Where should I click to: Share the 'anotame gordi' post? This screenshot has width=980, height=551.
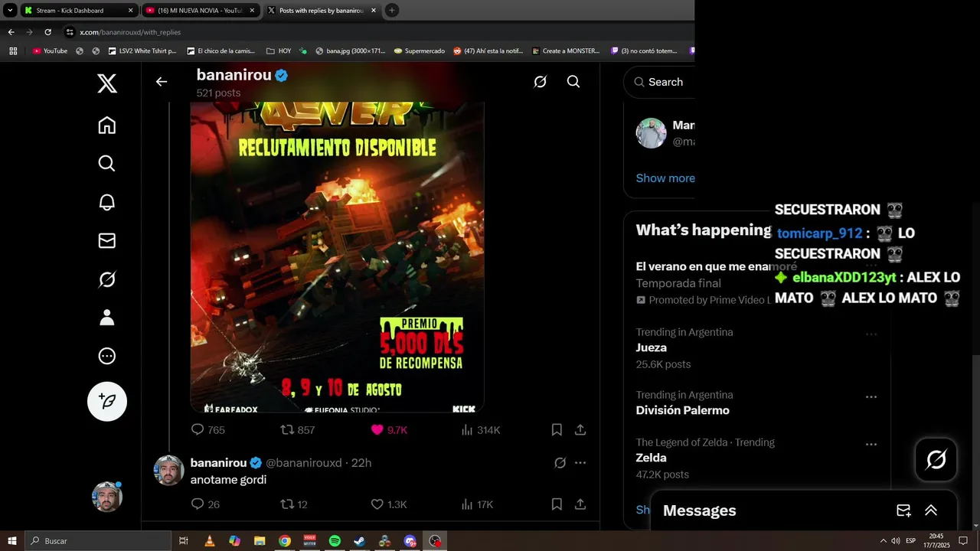tap(580, 504)
